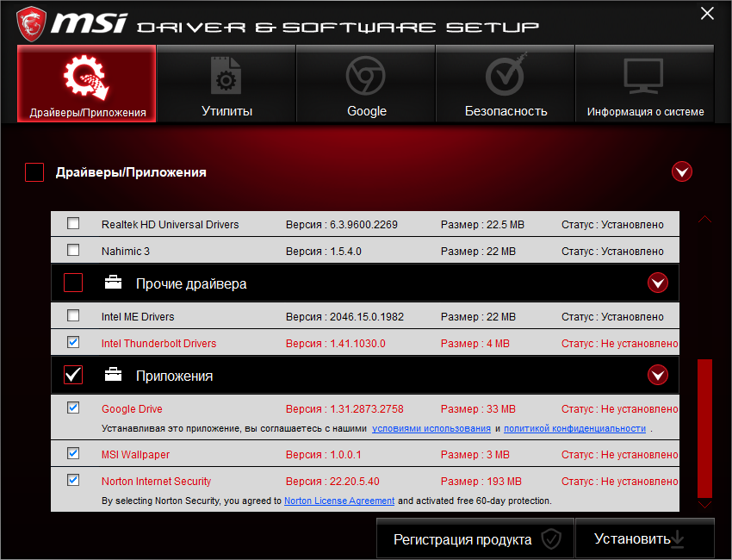This screenshot has width=732, height=560.
Task: Open the Утилиты tab
Action: [x=226, y=84]
